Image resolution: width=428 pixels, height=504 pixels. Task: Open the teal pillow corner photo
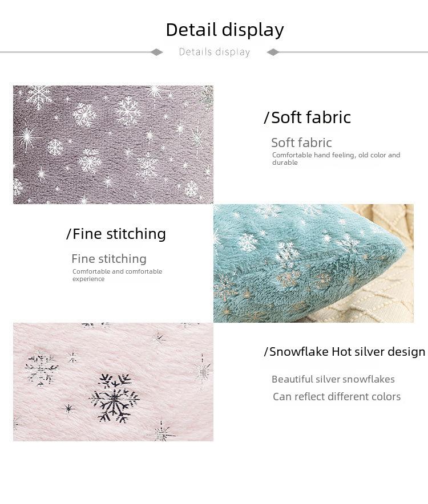click(x=313, y=263)
